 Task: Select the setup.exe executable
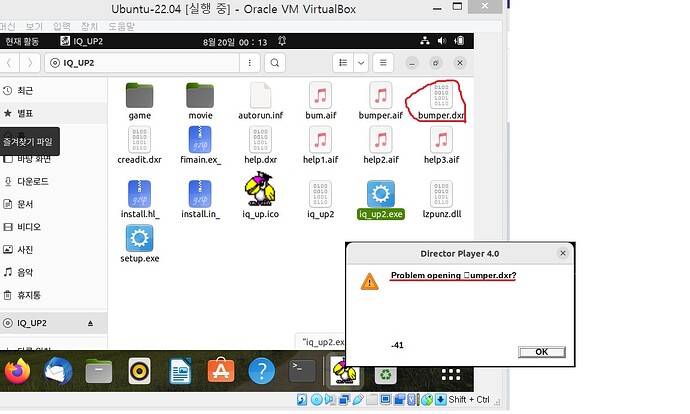139,244
